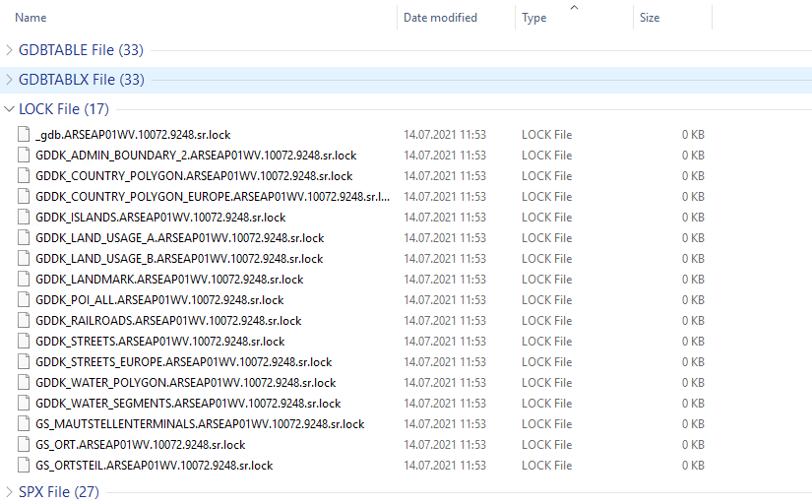
Task: Click date cell of GDDK_WATER_SEGMENTS row
Action: (x=445, y=404)
